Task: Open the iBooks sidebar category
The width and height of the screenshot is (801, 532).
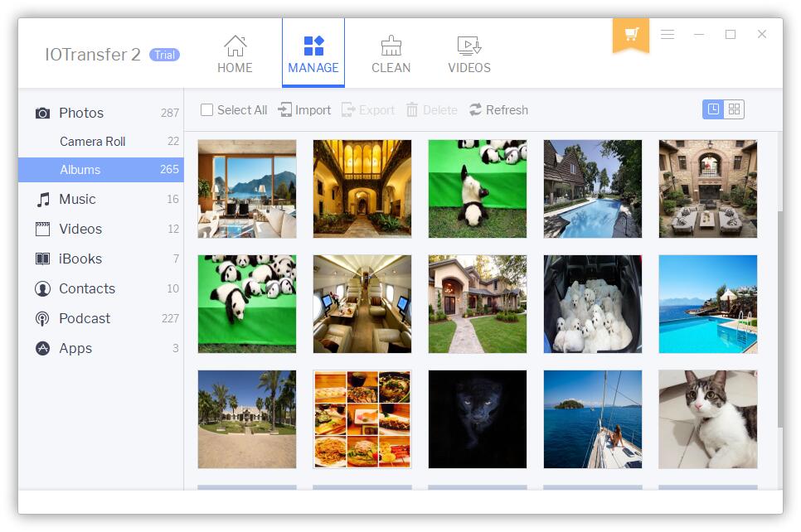Action: [x=80, y=259]
